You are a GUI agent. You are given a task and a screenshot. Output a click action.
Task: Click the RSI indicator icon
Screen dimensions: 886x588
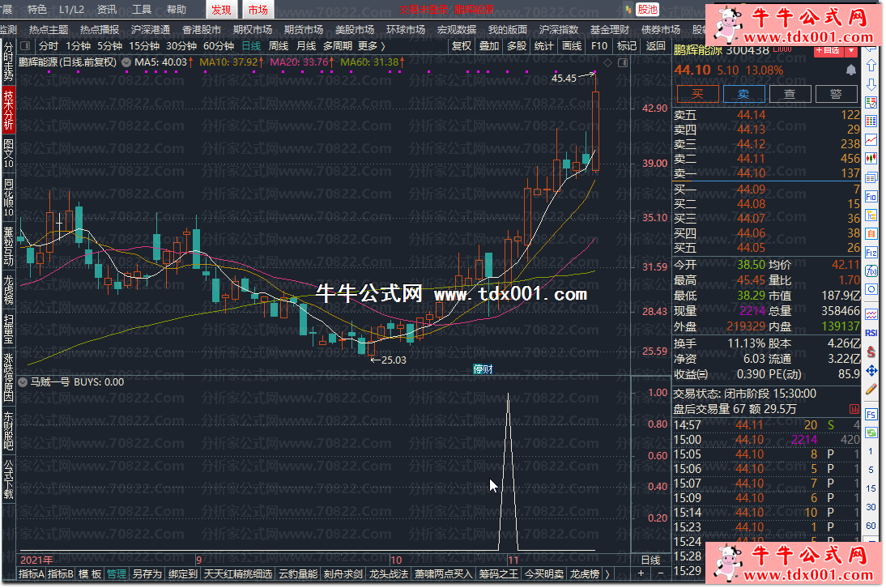pyautogui.click(x=871, y=332)
